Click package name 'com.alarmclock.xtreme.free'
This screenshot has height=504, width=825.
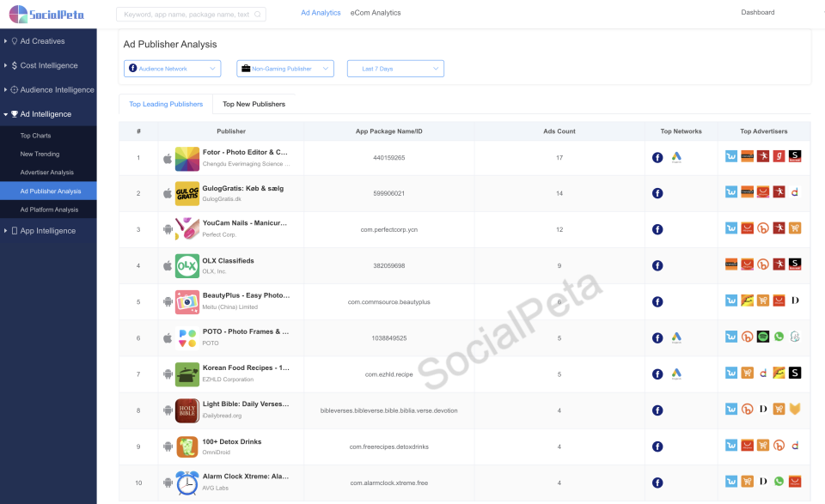click(x=388, y=483)
